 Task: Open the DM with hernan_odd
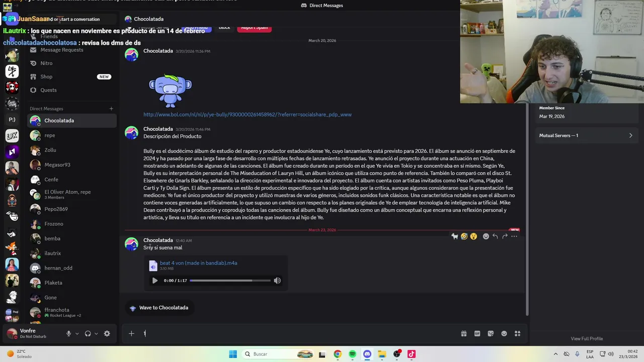pyautogui.click(x=71, y=268)
